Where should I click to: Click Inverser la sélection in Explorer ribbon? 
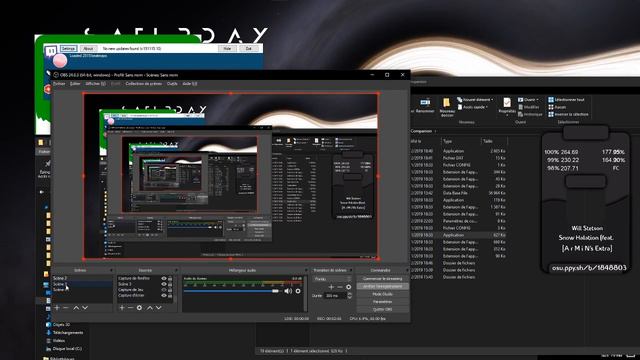(568, 114)
